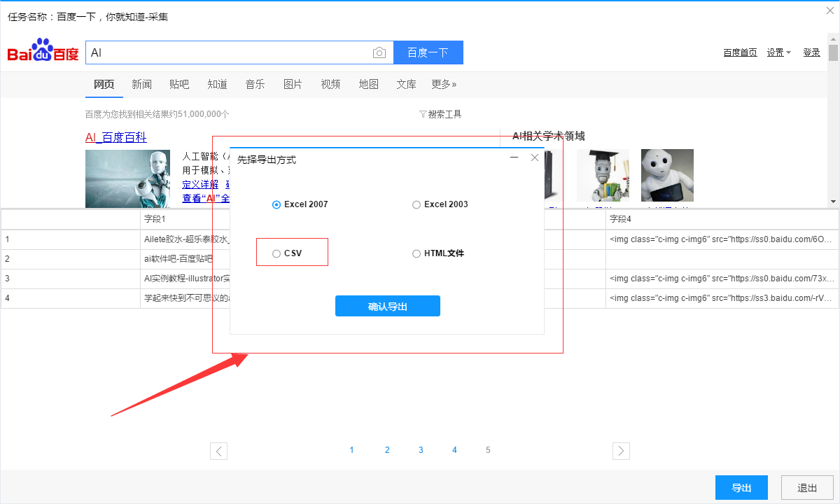Open the 贴吧 tab
This screenshot has height=504, width=840.
tap(179, 84)
